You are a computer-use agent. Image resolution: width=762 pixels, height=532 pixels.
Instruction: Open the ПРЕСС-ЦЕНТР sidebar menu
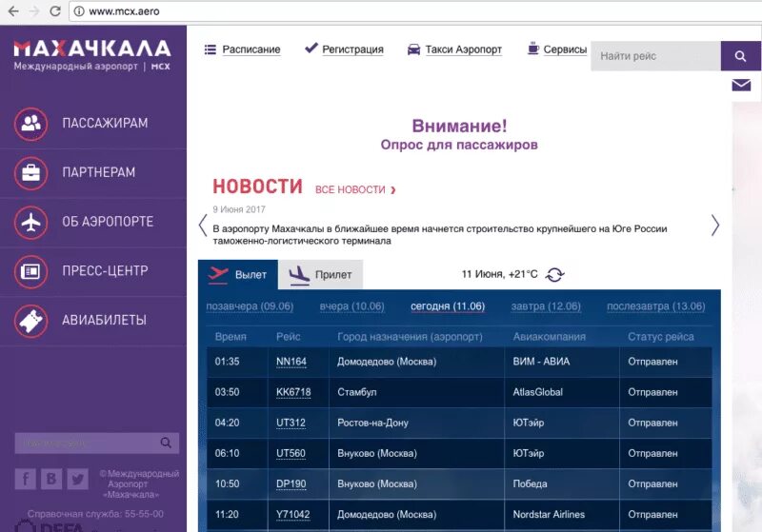pyautogui.click(x=105, y=271)
